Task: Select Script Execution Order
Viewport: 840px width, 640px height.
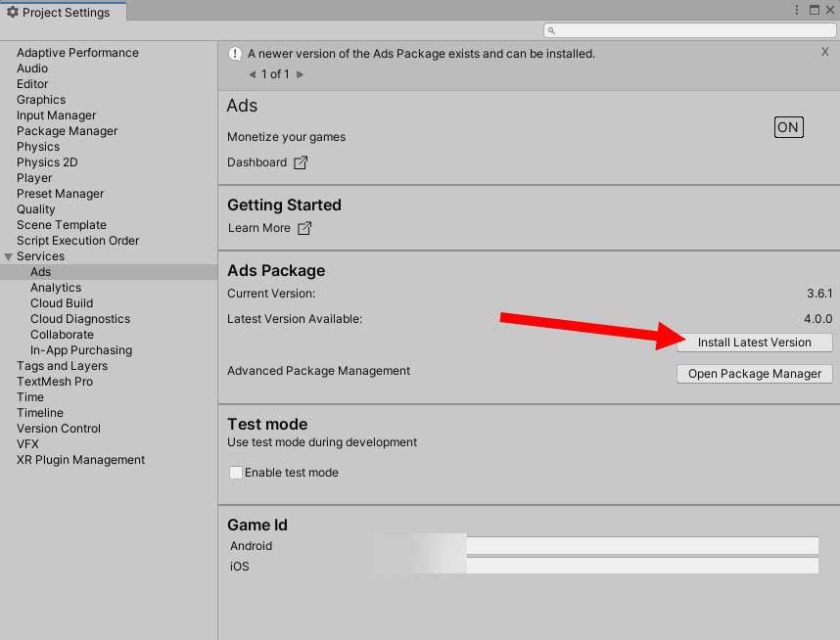Action: coord(77,241)
